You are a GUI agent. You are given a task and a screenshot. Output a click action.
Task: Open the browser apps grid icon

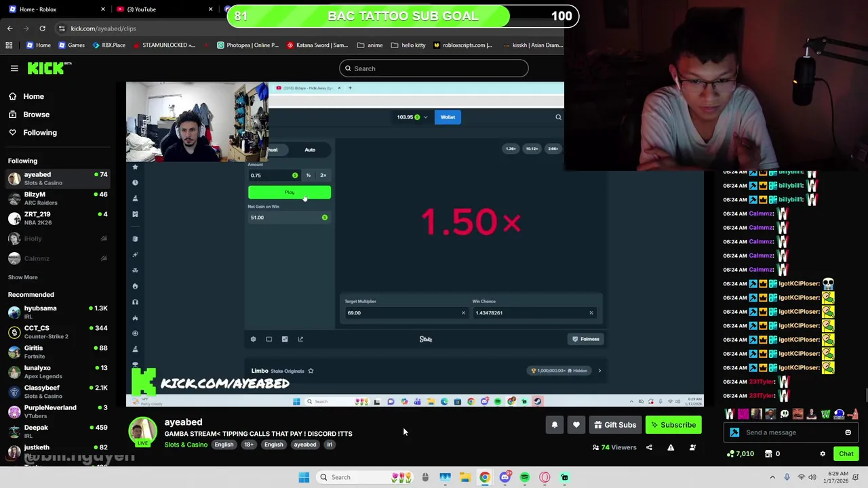coord(9,45)
